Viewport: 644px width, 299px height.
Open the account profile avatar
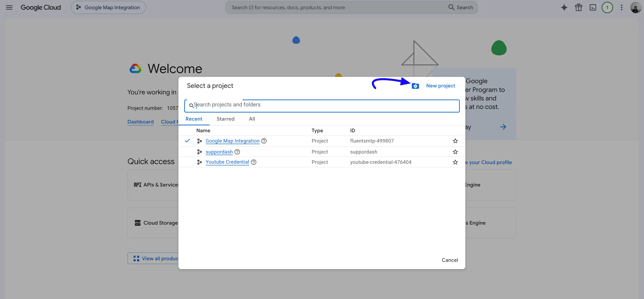(x=635, y=7)
